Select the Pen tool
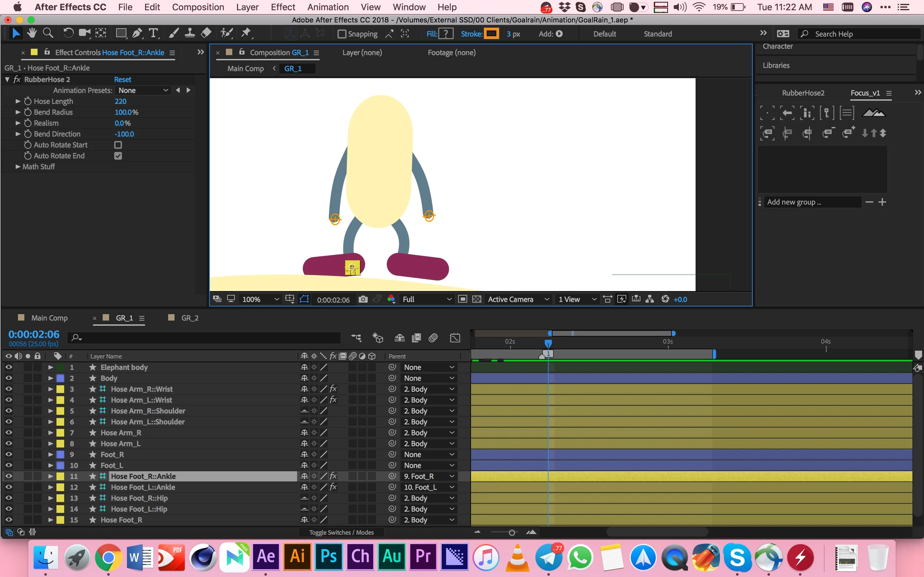The height and width of the screenshot is (577, 924). [137, 34]
